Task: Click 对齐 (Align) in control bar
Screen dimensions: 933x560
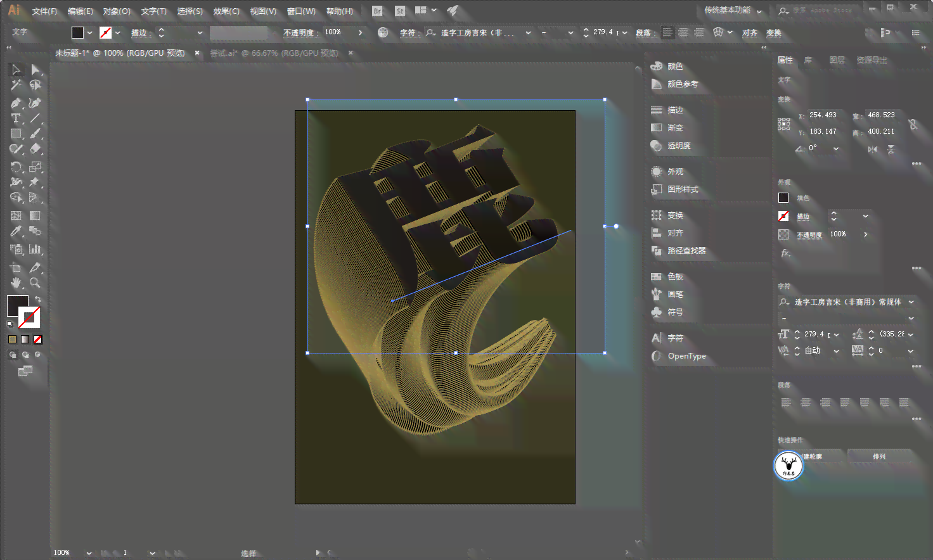Action: [750, 33]
